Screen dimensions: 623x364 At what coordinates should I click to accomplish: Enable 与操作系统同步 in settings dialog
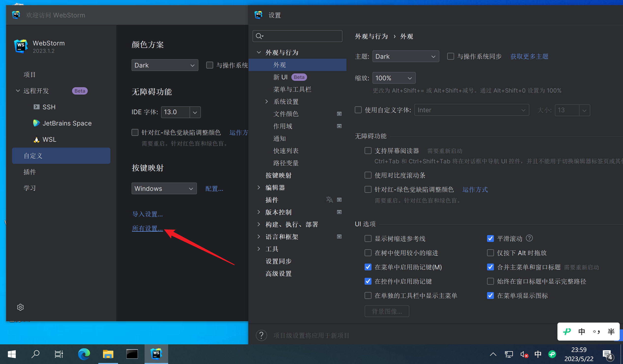tap(450, 56)
